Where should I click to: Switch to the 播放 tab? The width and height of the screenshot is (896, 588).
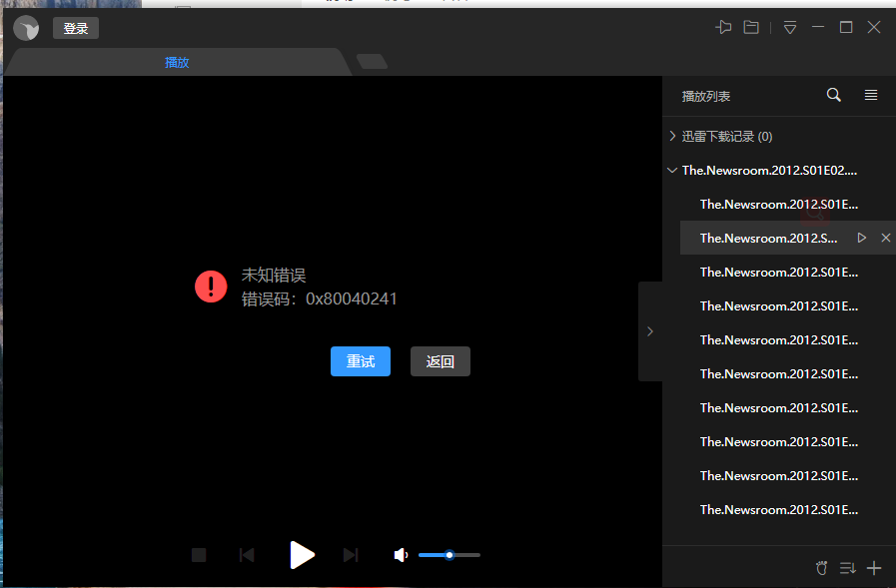[177, 62]
